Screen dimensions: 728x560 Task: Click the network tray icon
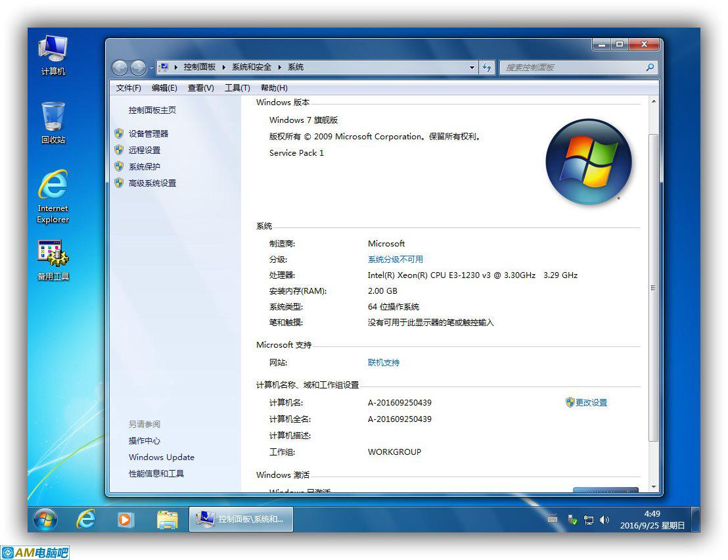589,520
